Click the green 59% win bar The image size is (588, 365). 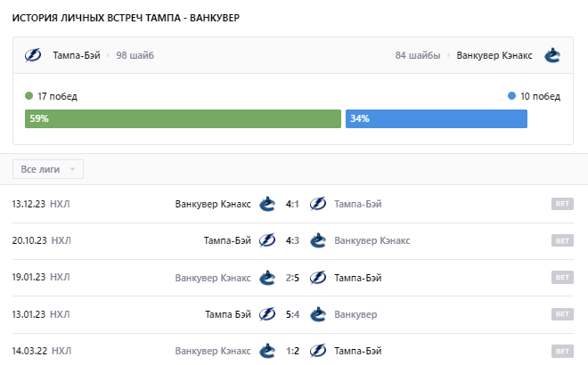183,118
